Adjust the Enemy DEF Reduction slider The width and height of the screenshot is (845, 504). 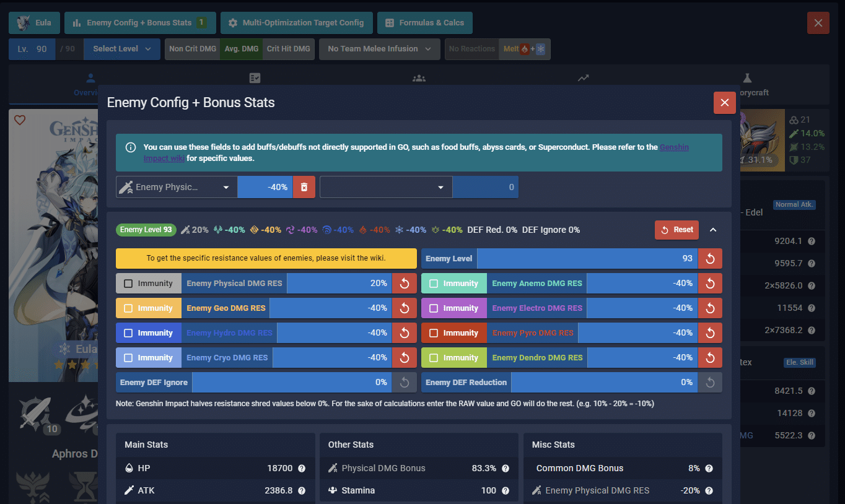604,382
